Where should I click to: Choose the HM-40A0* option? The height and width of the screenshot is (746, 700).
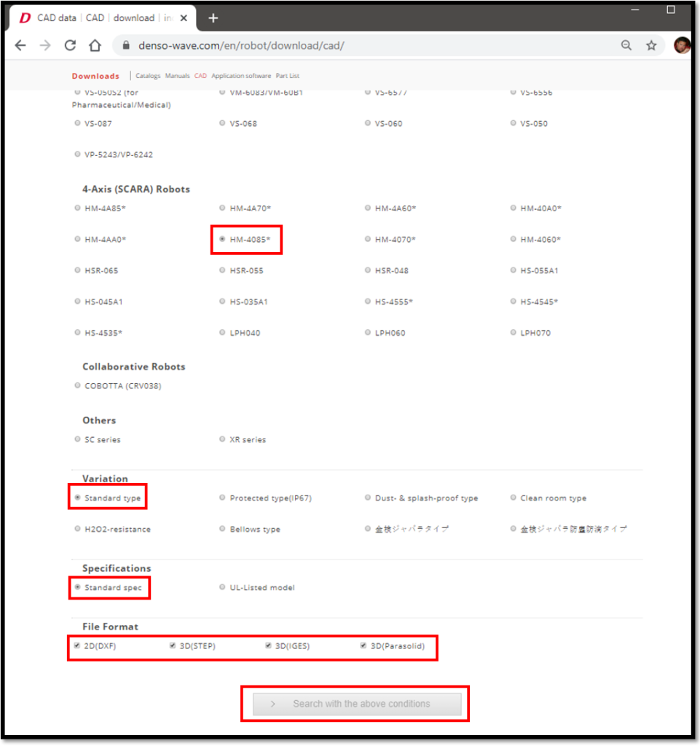coord(513,208)
